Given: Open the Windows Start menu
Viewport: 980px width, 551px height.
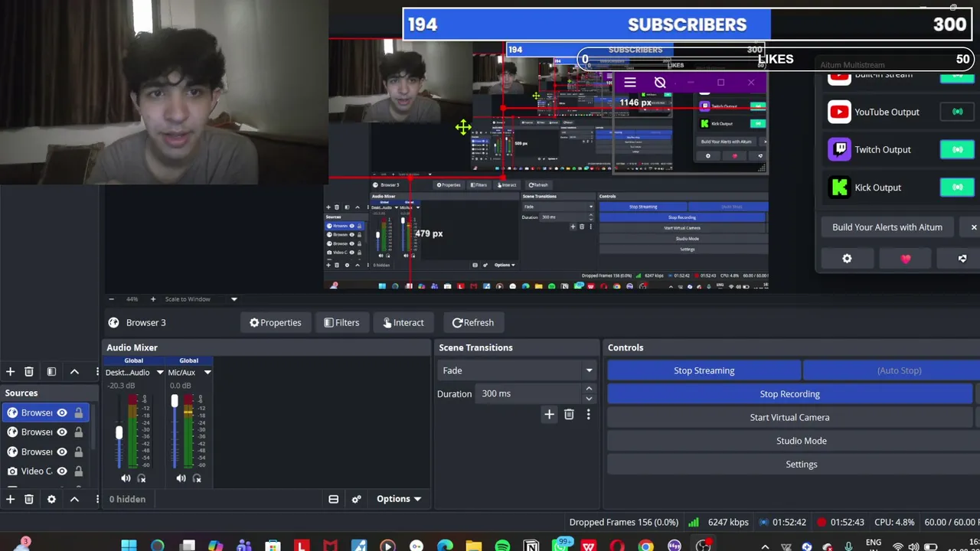Looking at the screenshot, I should (x=129, y=546).
